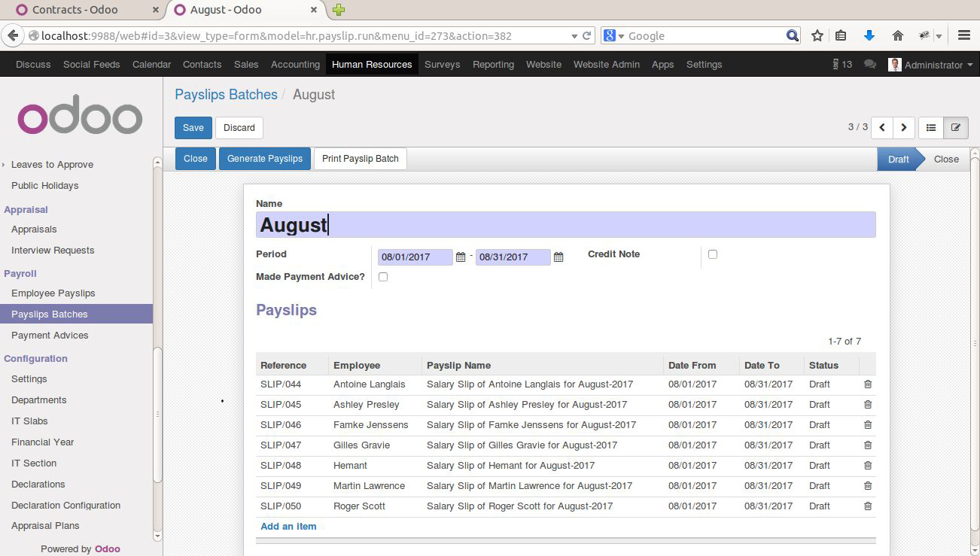Switch to list view
This screenshot has height=556, width=980.
pos(931,128)
